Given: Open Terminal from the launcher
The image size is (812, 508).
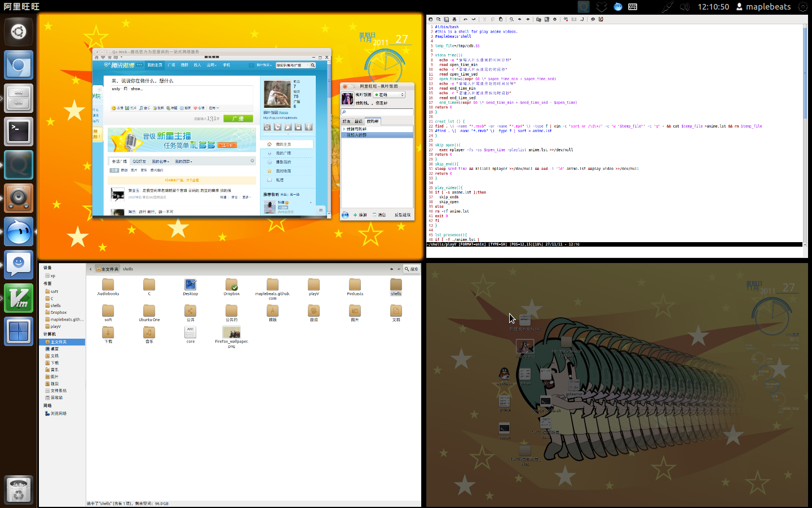Looking at the screenshot, I should click(x=19, y=132).
